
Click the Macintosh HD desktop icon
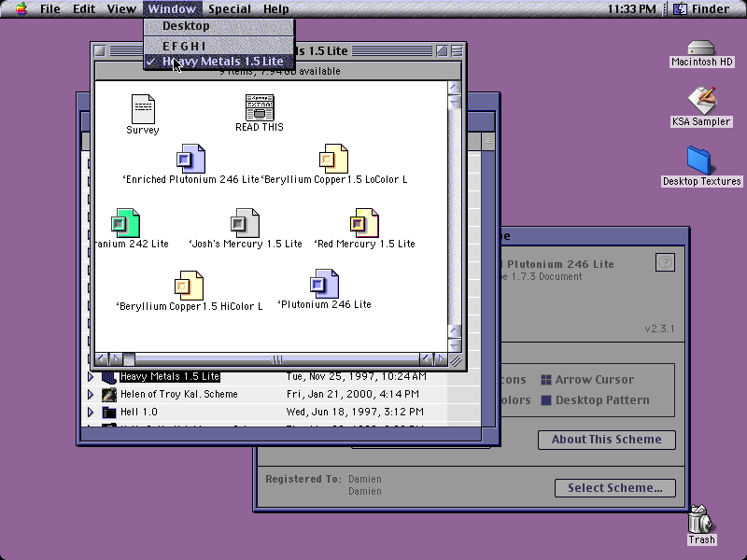click(701, 48)
